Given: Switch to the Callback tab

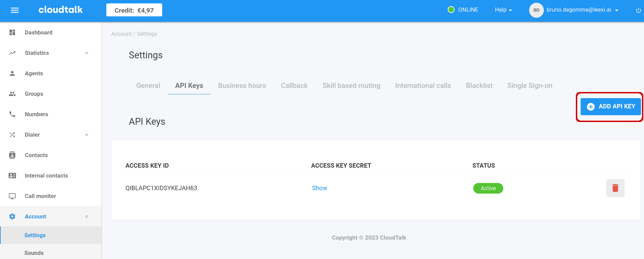Looking at the screenshot, I should coord(294,86).
